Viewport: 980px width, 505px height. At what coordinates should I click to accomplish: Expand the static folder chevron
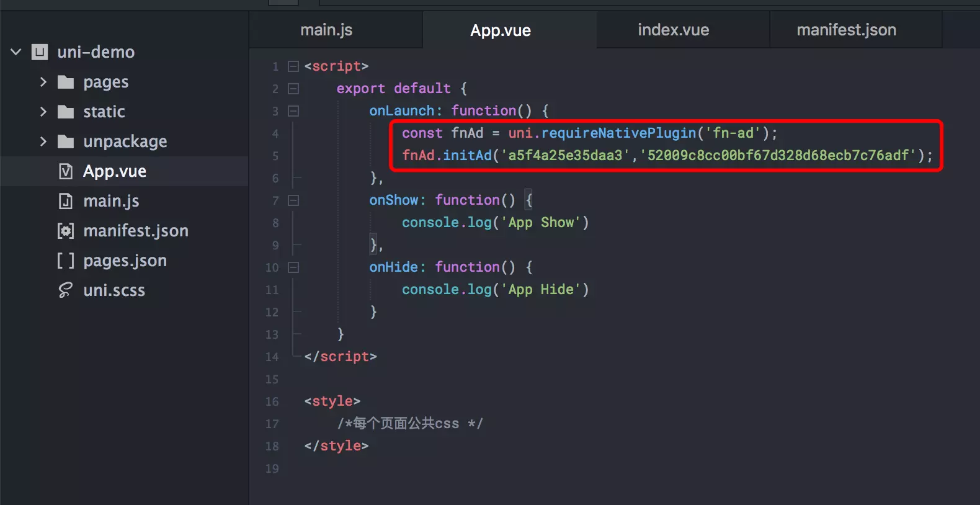click(x=43, y=112)
